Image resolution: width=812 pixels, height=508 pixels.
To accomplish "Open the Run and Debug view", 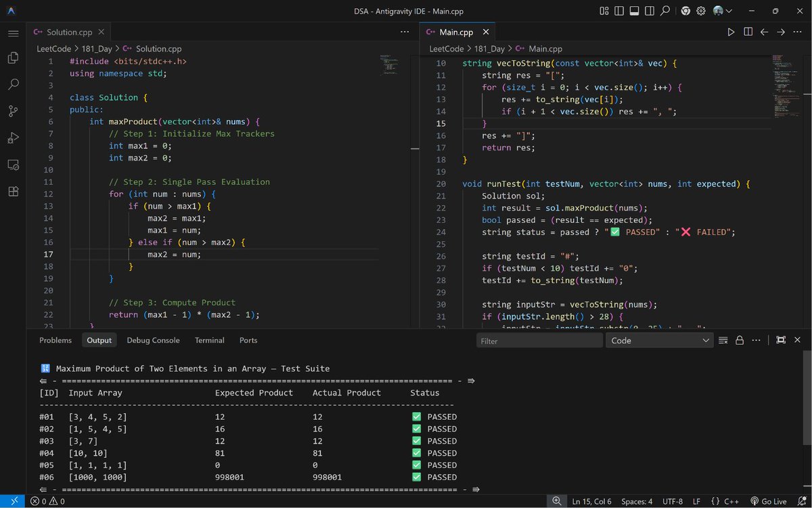I will click(x=13, y=138).
